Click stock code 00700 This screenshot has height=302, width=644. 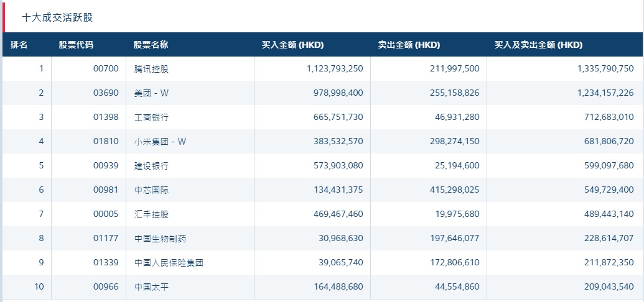point(106,69)
